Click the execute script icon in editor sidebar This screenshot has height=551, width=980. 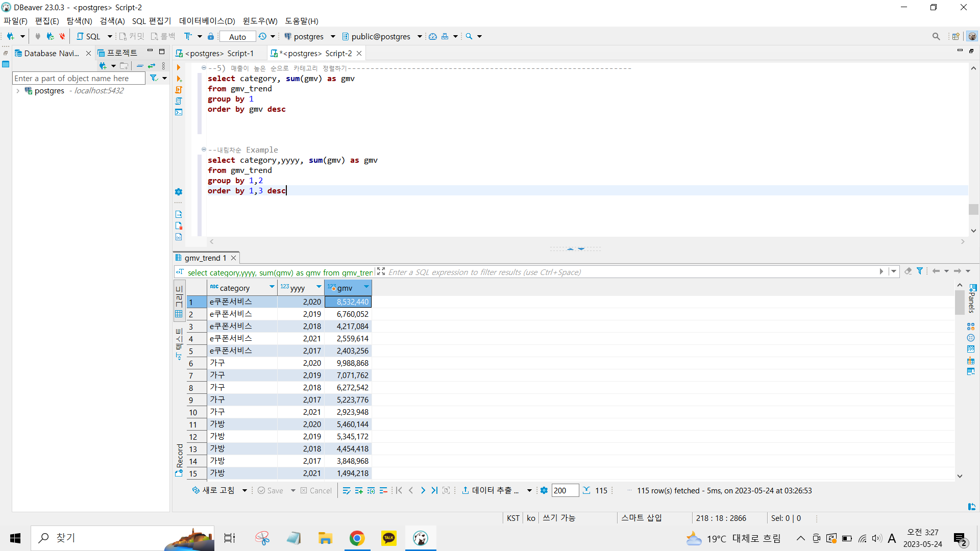179,90
